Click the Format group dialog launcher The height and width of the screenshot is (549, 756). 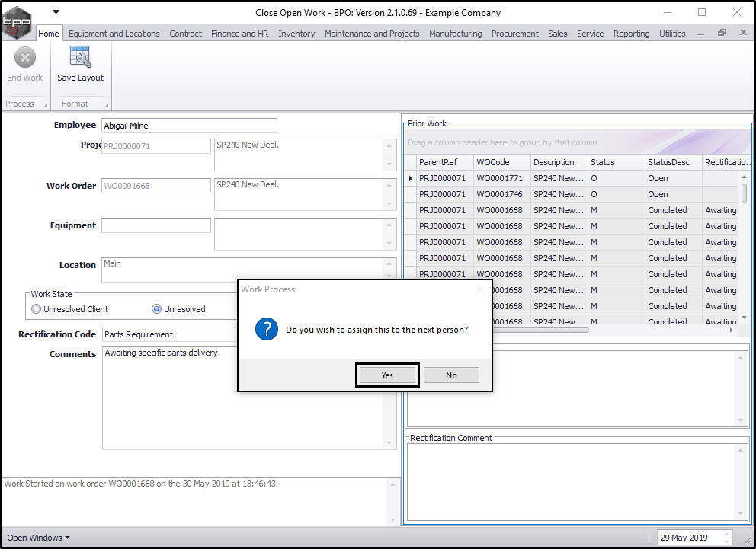106,105
